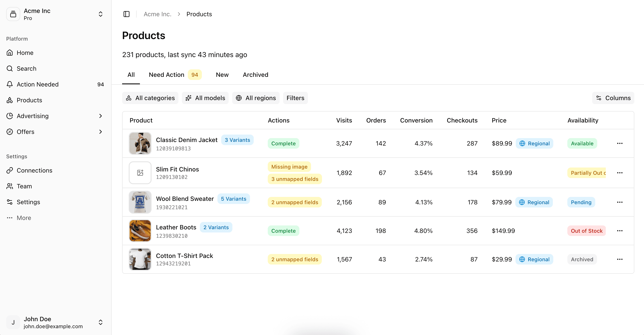644x335 pixels.
Task: Select the Settings sliders icon
Action: (10, 202)
